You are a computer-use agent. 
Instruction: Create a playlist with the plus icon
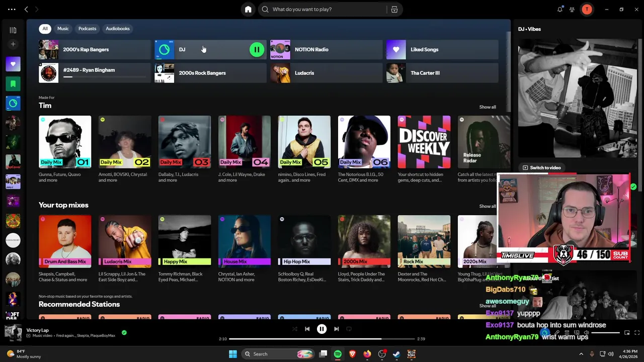coord(13,44)
